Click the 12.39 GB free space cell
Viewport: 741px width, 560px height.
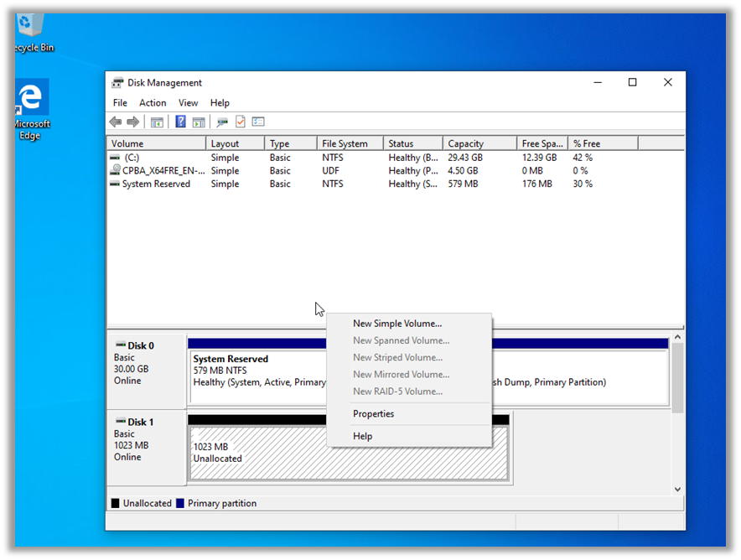click(x=539, y=158)
